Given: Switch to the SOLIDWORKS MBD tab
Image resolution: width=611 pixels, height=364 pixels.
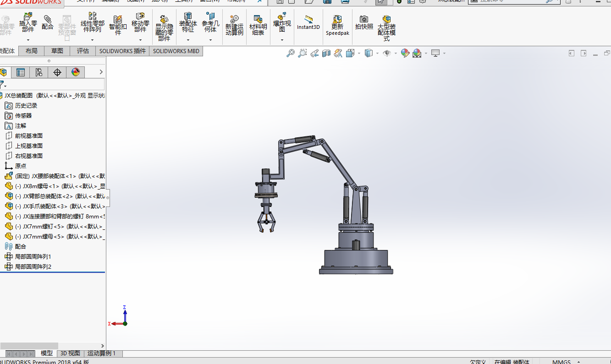Looking at the screenshot, I should pos(176,51).
